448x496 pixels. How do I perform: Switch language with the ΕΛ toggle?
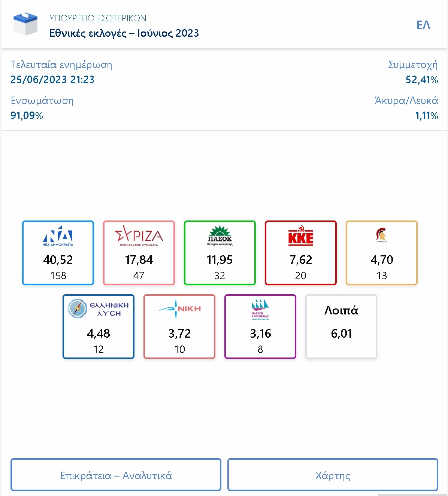click(424, 25)
